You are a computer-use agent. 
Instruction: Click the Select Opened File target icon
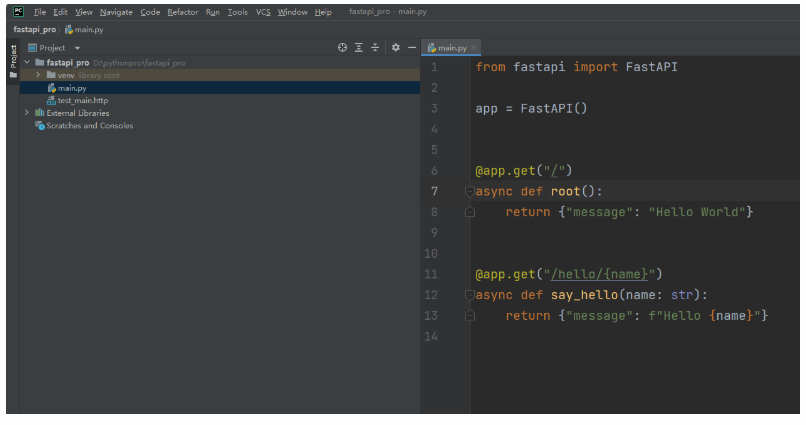[x=342, y=47]
